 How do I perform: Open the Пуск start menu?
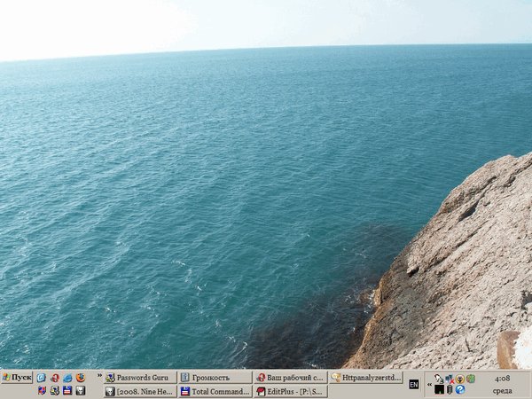tap(17, 377)
